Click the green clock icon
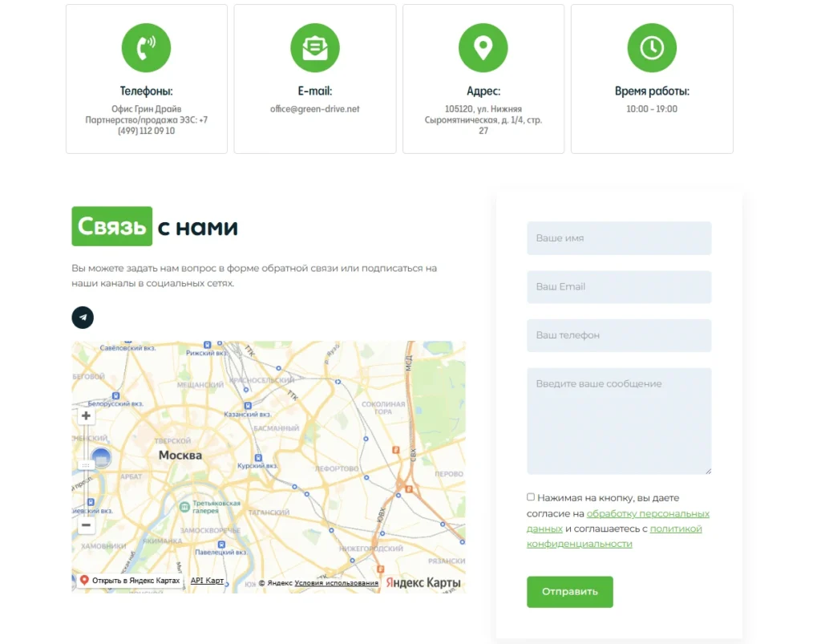 coord(651,47)
